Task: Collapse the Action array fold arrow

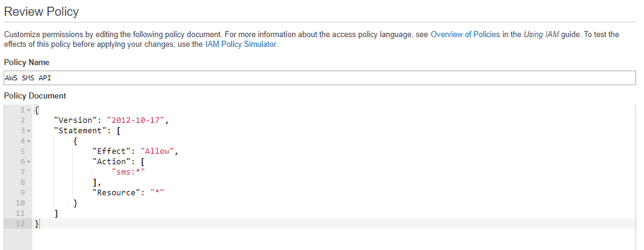Action: [29, 162]
